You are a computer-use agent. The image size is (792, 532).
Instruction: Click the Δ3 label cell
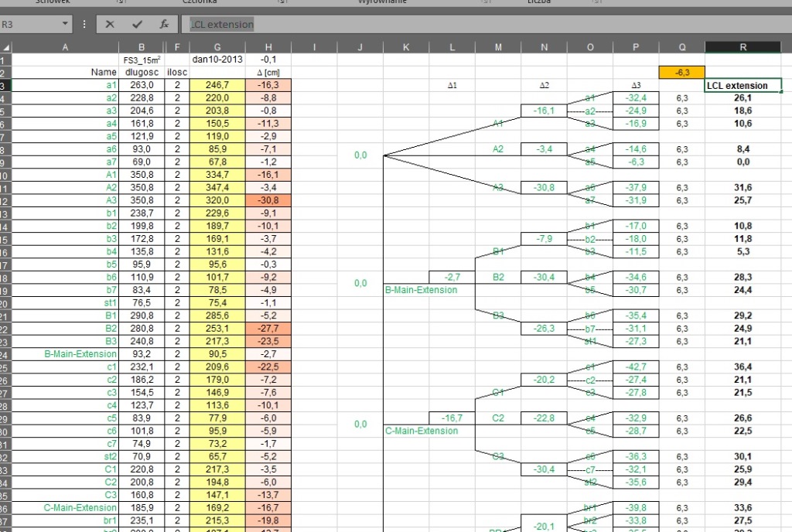click(x=636, y=85)
